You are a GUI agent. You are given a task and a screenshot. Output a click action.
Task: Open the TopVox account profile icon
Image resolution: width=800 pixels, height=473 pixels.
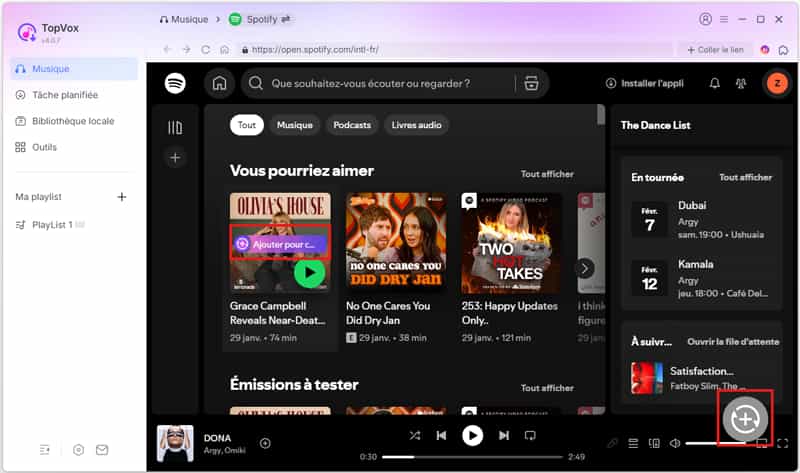(705, 19)
